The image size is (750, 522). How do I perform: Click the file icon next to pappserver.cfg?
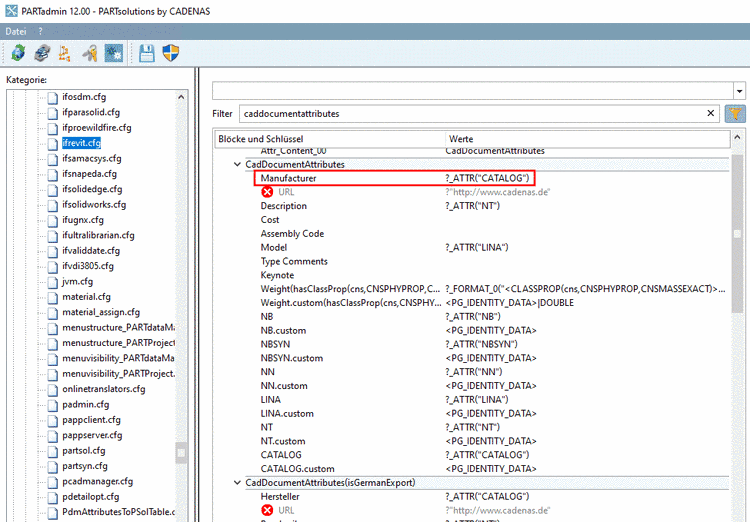click(53, 435)
